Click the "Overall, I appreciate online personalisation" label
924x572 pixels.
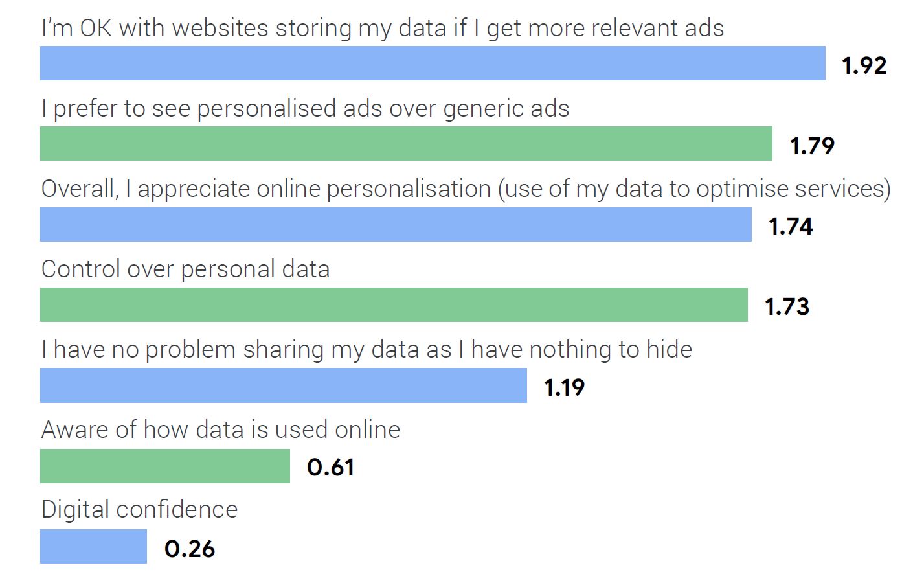(466, 189)
